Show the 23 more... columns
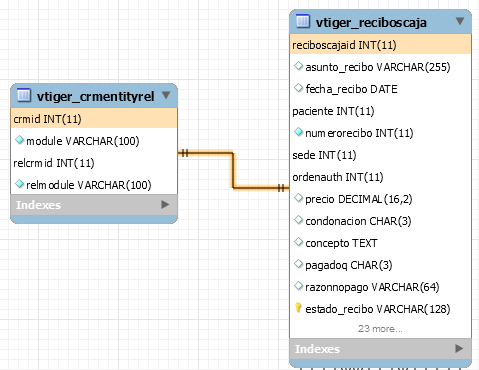Viewport: 479px width, 370px height. pos(380,329)
